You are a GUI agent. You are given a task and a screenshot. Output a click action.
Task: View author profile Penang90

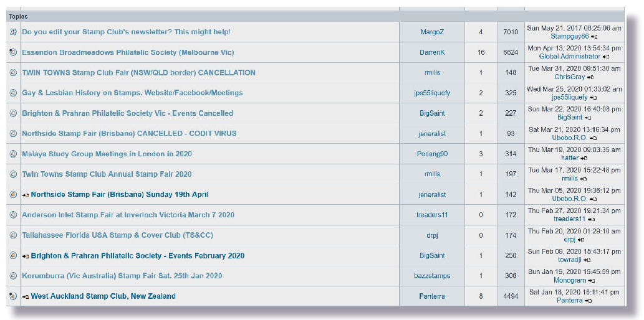pyautogui.click(x=432, y=154)
